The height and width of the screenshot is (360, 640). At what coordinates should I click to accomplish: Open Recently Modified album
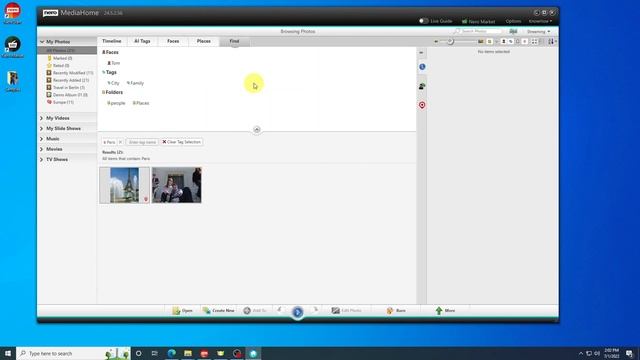[x=73, y=73]
